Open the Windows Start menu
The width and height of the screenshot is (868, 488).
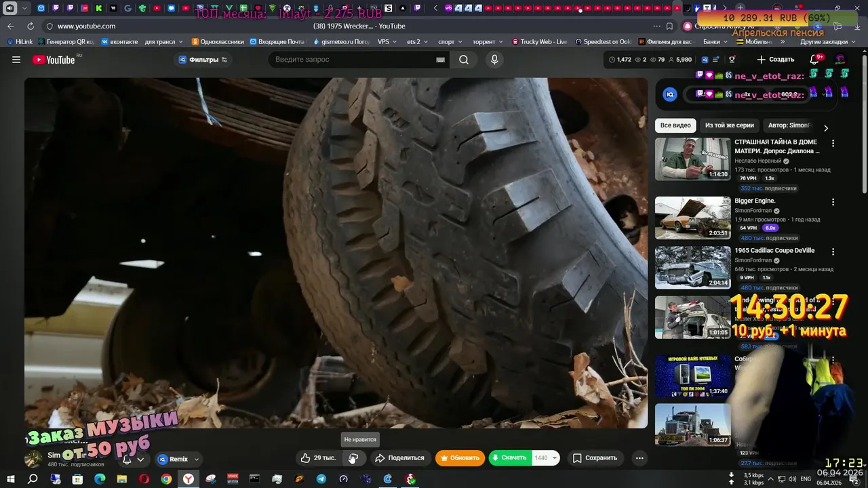[x=10, y=479]
